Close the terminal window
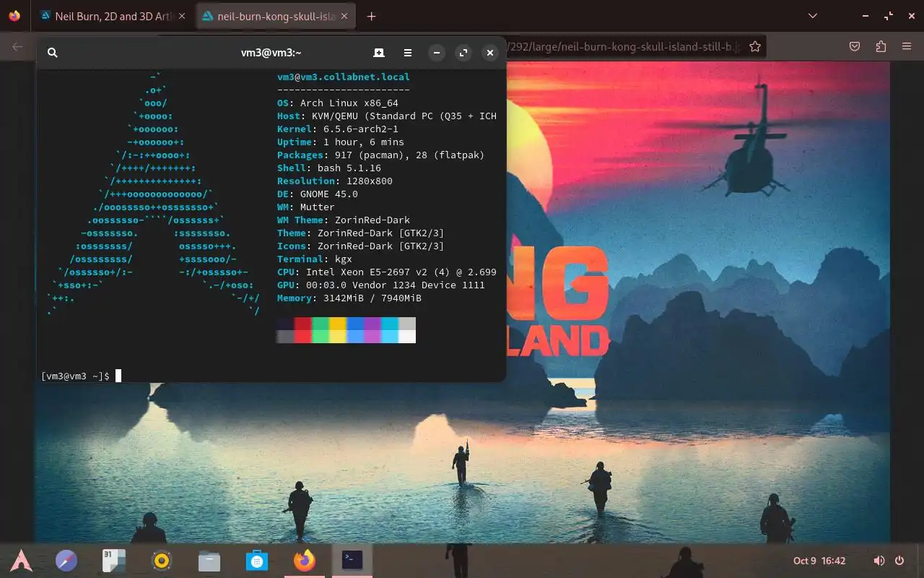Screen dimensions: 924x578 (x=490, y=53)
